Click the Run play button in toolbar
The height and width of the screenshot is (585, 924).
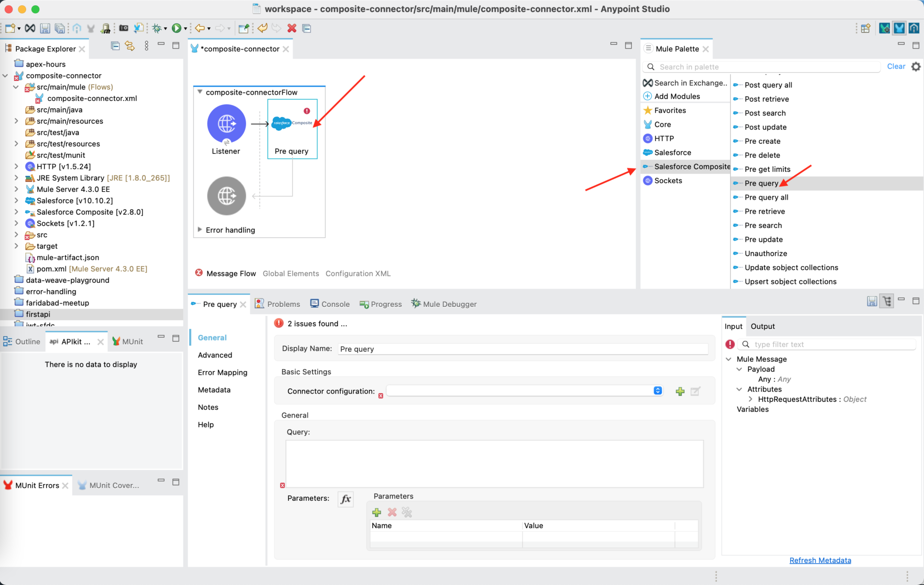(176, 28)
